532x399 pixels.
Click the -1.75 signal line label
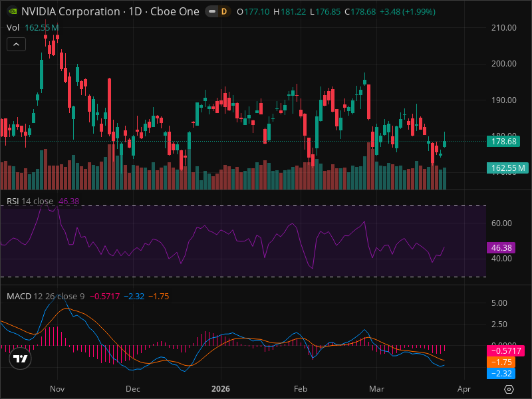501,362
